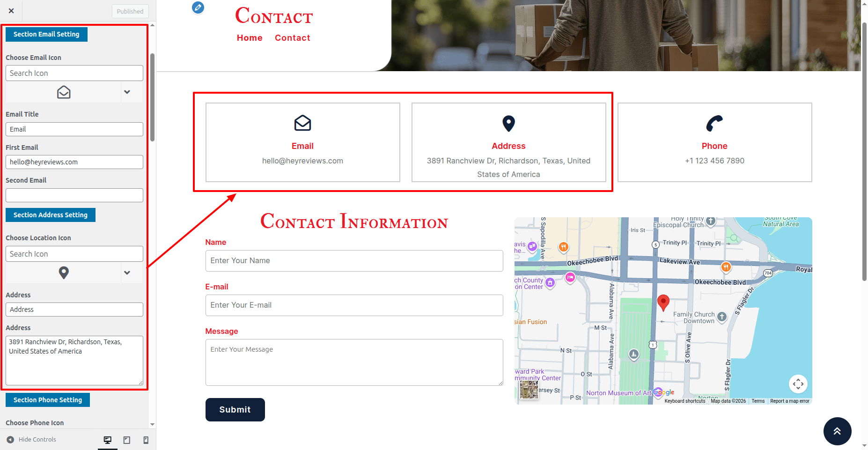Open the Contact breadcrumb link
Image resolution: width=868 pixels, height=450 pixels.
tap(292, 38)
